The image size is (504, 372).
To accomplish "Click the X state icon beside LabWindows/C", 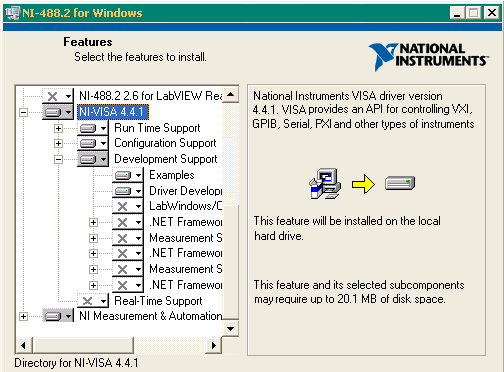I will pyautogui.click(x=128, y=206).
